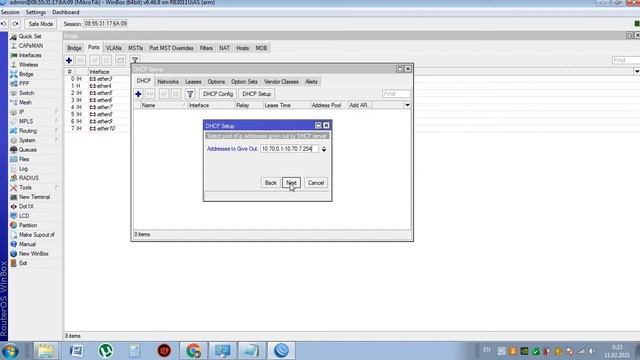Expand IP submenu in sidebar
640x360 pixels.
56,111
